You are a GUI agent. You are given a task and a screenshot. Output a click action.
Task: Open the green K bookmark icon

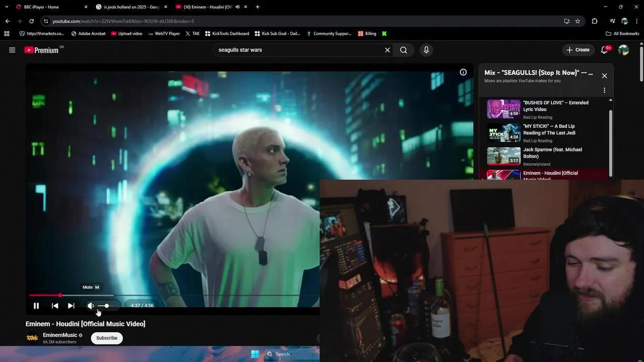point(384,34)
